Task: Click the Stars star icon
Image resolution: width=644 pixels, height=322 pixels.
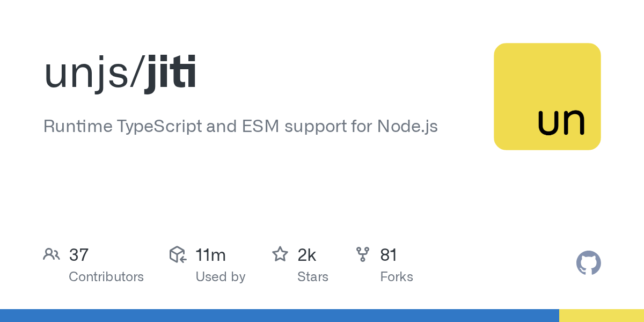Action: (x=280, y=254)
